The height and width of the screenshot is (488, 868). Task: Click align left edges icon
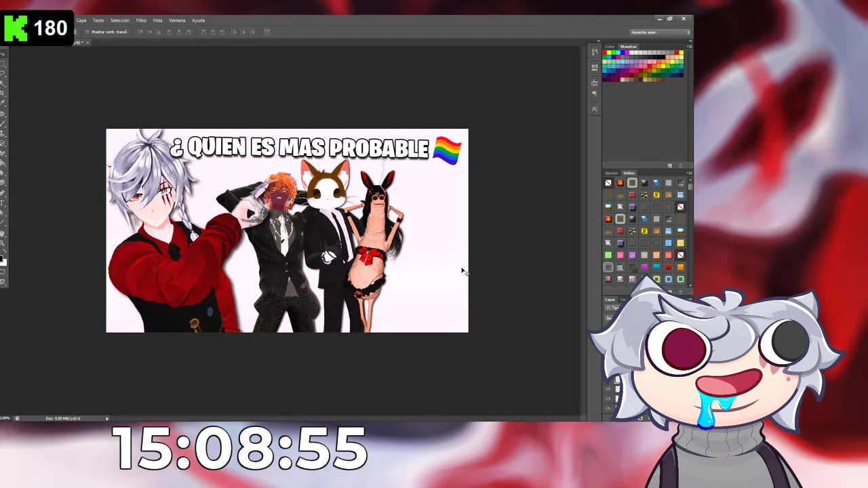tap(170, 32)
